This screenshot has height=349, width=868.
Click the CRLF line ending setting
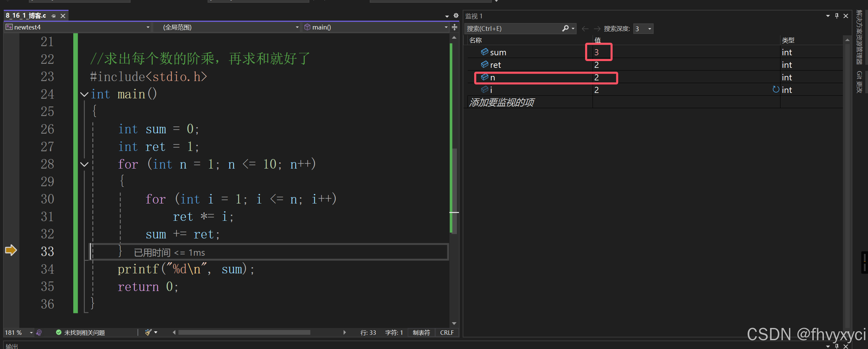[x=447, y=333]
